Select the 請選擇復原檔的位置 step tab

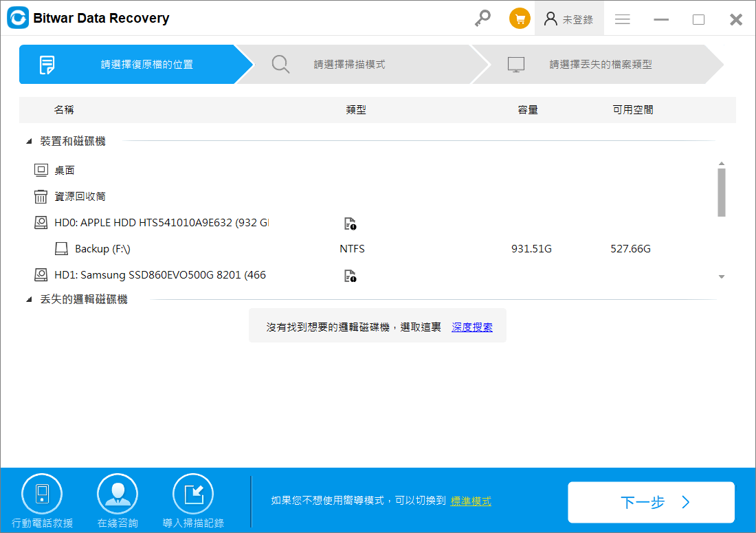coord(136,64)
